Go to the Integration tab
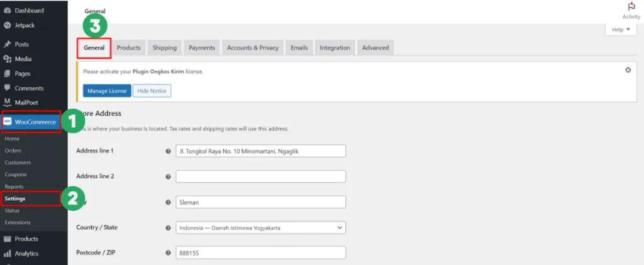The height and width of the screenshot is (265, 644). point(335,48)
